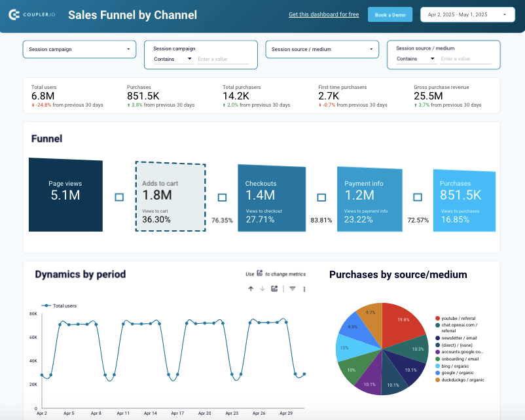Click the onboarding / email legend swatch
Screen dimensions: 525x420
tap(437, 359)
